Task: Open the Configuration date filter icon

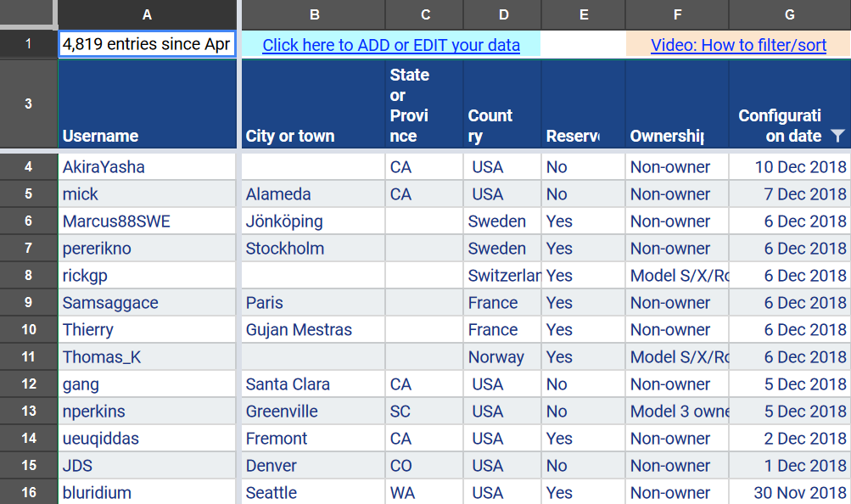Action: pyautogui.click(x=837, y=136)
